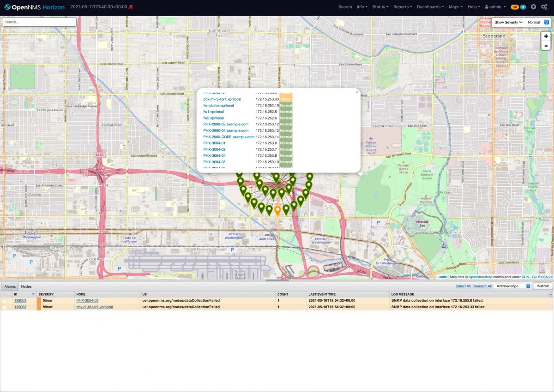The height and width of the screenshot is (392, 554).
Task: Click the orange Minor severity swatch
Action: pos(286,99)
